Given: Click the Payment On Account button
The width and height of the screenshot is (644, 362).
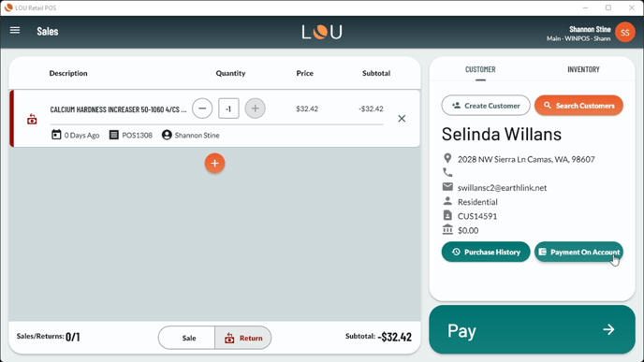Looking at the screenshot, I should [x=578, y=252].
